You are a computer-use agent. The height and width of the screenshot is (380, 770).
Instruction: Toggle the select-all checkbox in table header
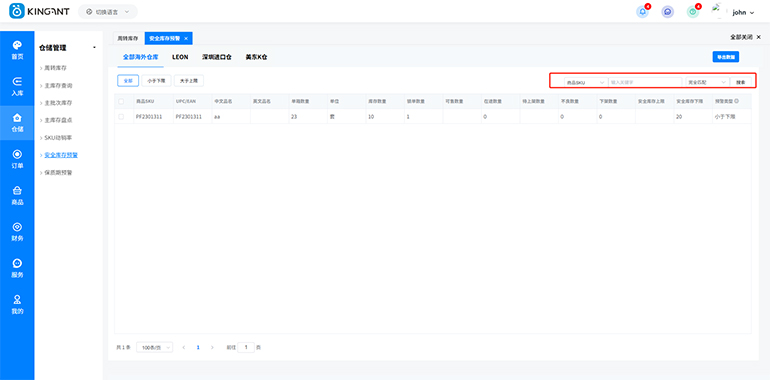[x=121, y=101]
